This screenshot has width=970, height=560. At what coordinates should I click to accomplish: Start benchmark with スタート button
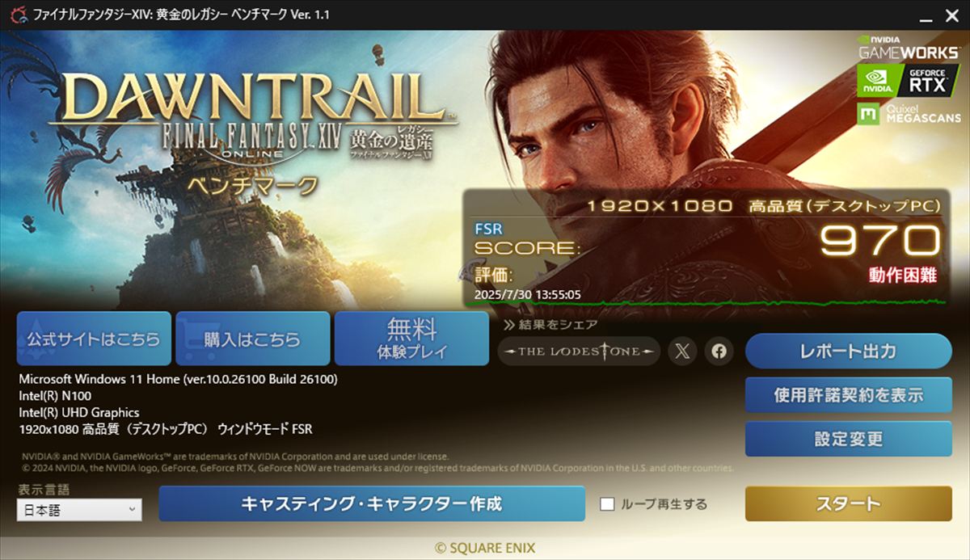pyautogui.click(x=848, y=503)
